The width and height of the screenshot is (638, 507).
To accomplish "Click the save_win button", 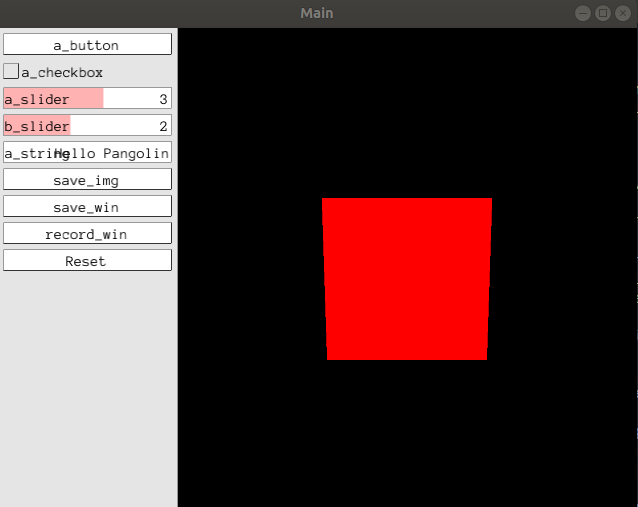I will coord(87,206).
